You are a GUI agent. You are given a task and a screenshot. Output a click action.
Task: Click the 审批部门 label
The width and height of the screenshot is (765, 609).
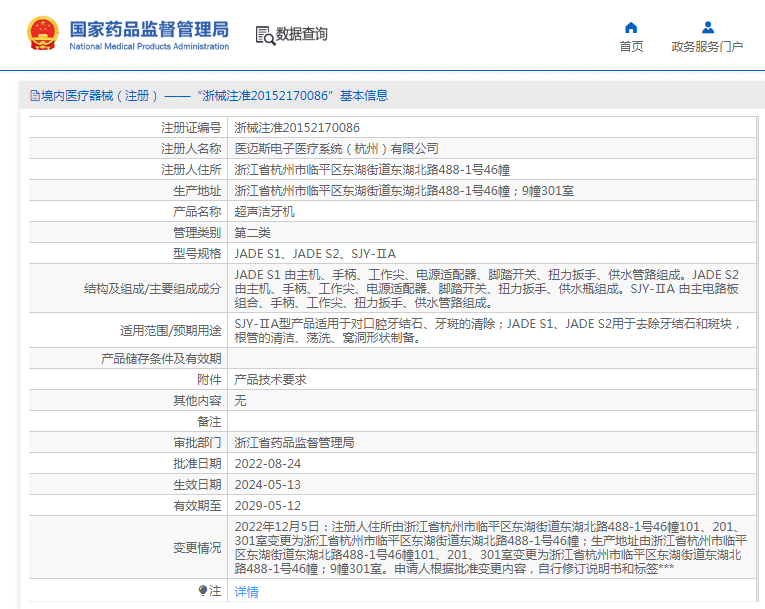tap(197, 443)
